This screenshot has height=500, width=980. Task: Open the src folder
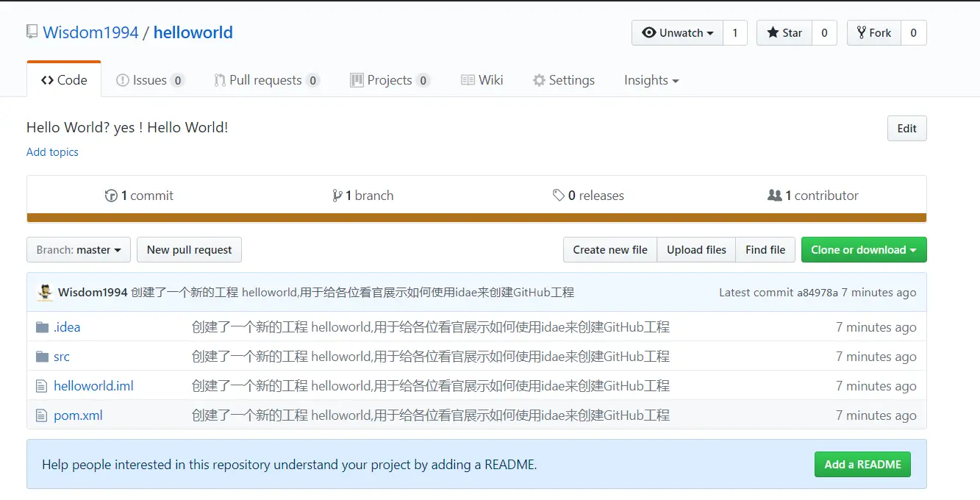pos(62,357)
